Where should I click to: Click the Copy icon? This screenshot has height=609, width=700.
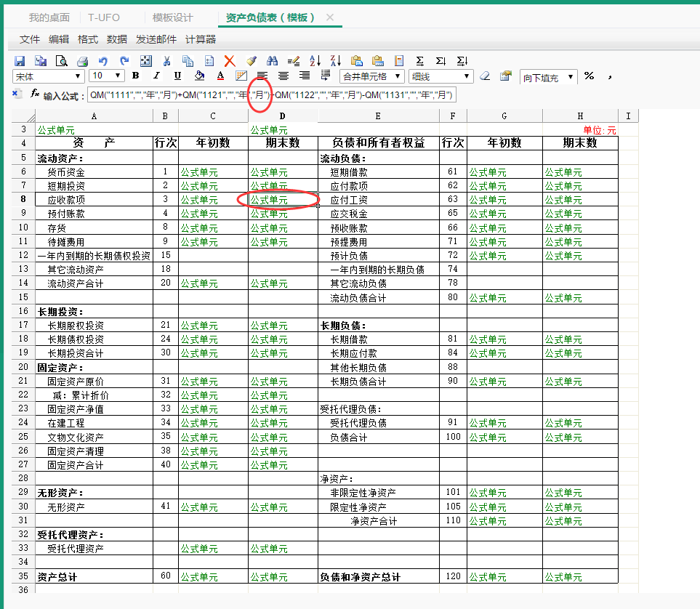tap(188, 61)
